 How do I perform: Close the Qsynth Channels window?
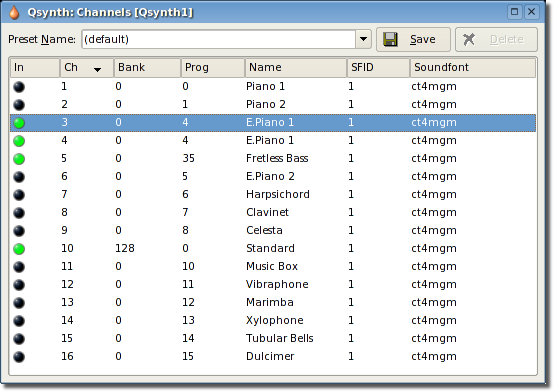click(531, 12)
